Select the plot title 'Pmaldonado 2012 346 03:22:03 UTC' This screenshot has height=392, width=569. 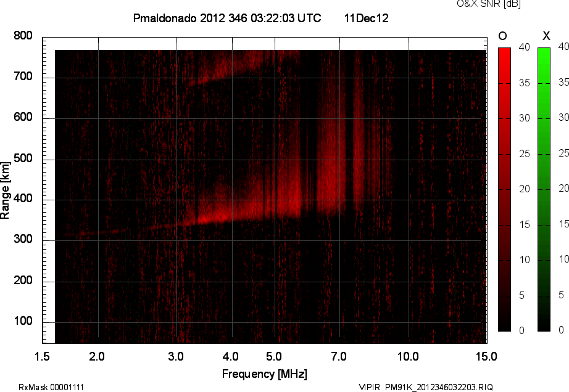(227, 18)
